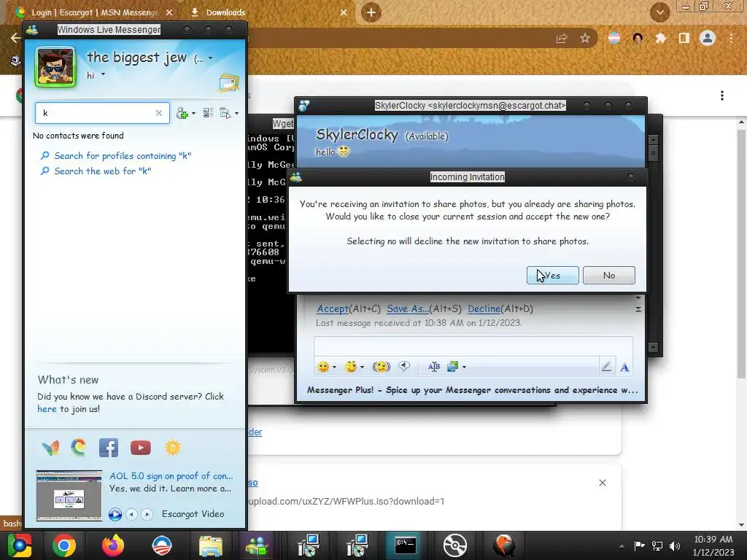Go to the next Escargot Video item
The width and height of the screenshot is (747, 560).
coord(147,514)
